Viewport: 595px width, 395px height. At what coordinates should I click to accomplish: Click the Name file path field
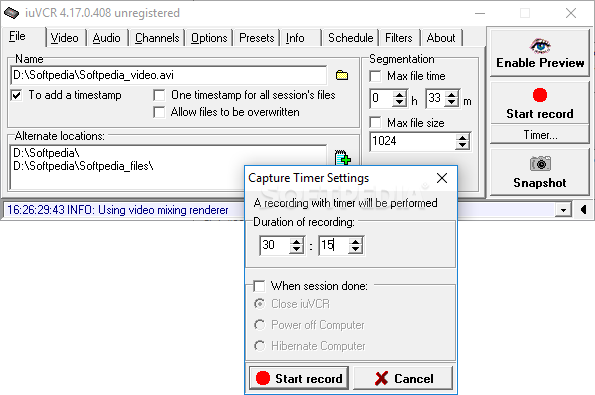coord(168,75)
